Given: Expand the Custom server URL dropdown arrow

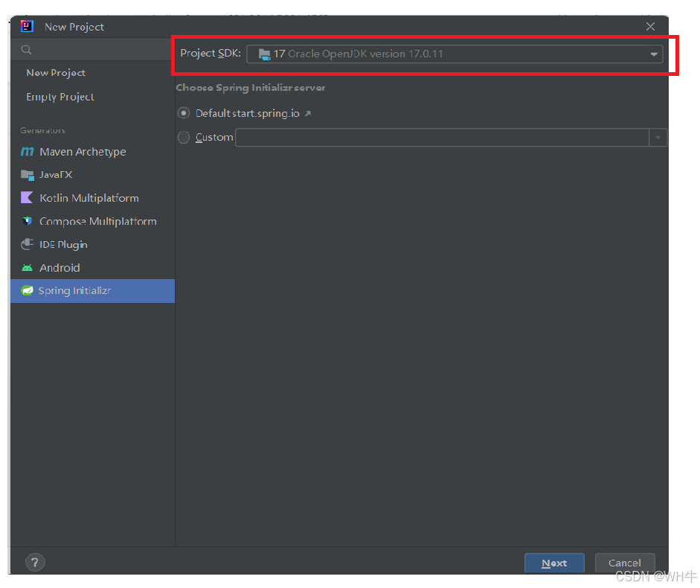Looking at the screenshot, I should pos(658,138).
